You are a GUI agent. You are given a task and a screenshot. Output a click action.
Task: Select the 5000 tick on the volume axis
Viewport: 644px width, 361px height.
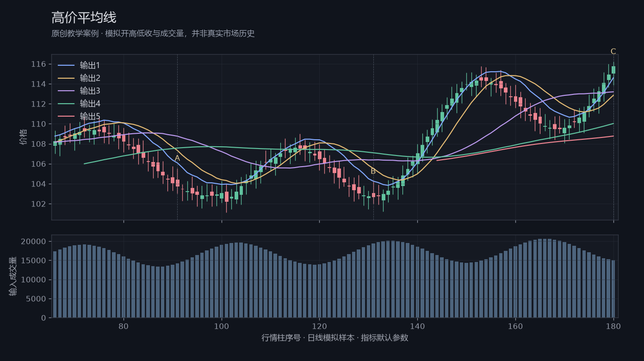[x=37, y=299]
